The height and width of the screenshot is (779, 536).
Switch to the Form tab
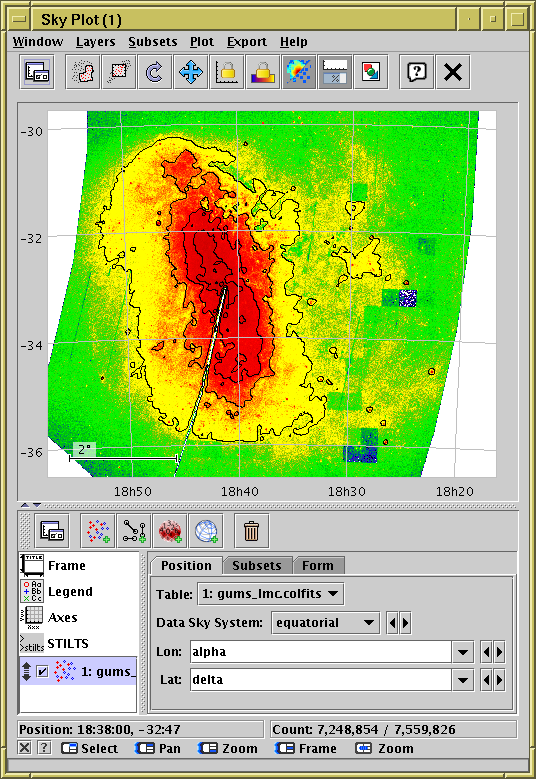click(318, 565)
